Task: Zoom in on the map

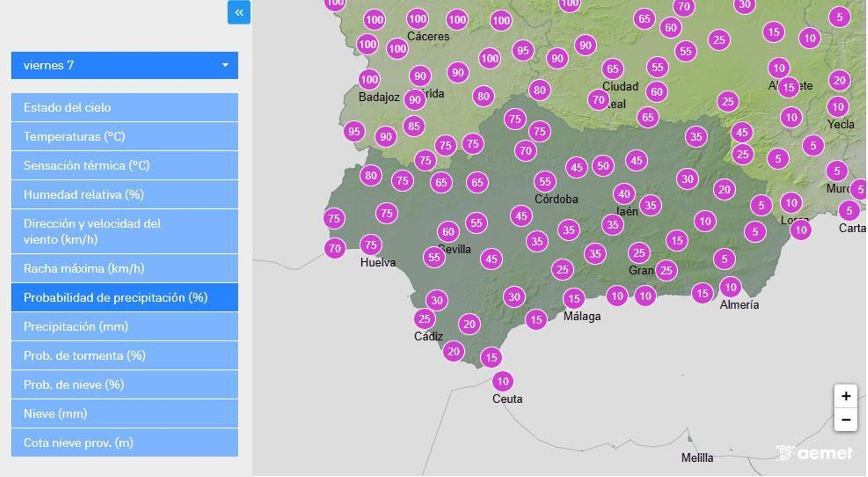Action: 845,396
